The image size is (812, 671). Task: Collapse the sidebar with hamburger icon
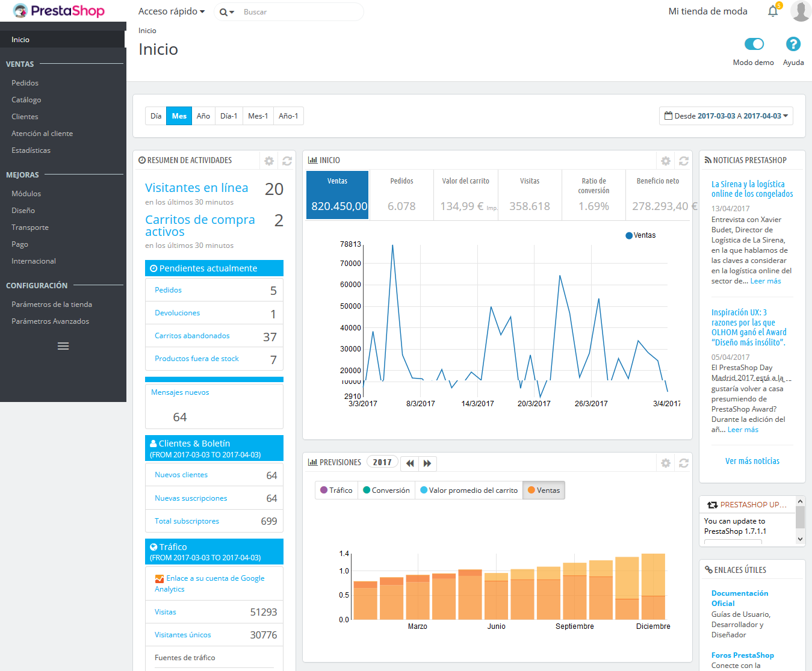click(x=63, y=346)
